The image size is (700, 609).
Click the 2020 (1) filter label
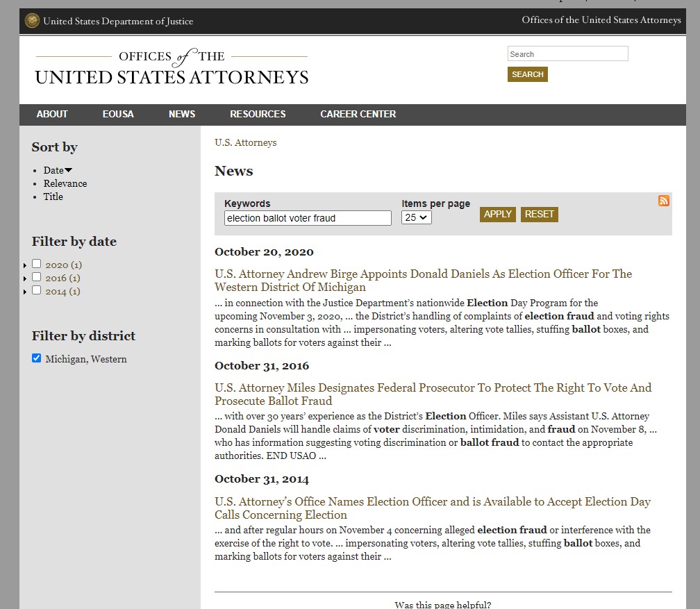[63, 265]
